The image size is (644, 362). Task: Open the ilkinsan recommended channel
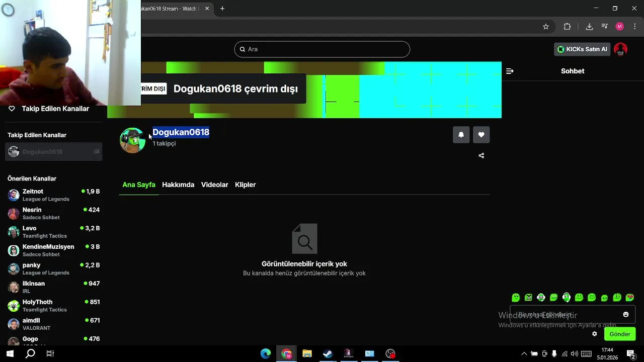coord(54,287)
